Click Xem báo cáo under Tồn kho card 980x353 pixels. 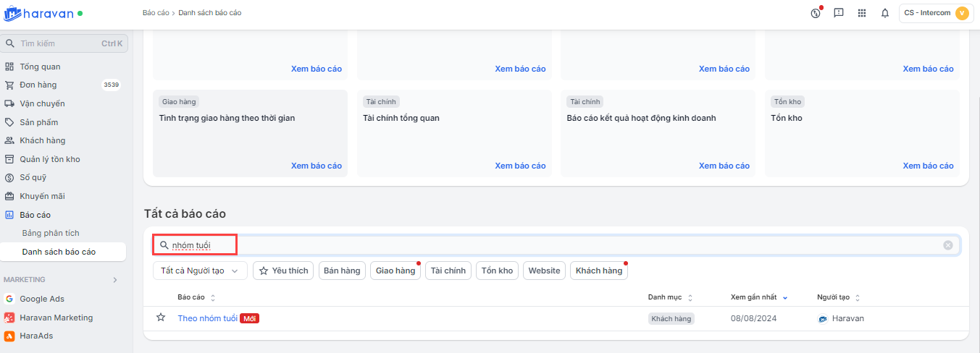(928, 166)
